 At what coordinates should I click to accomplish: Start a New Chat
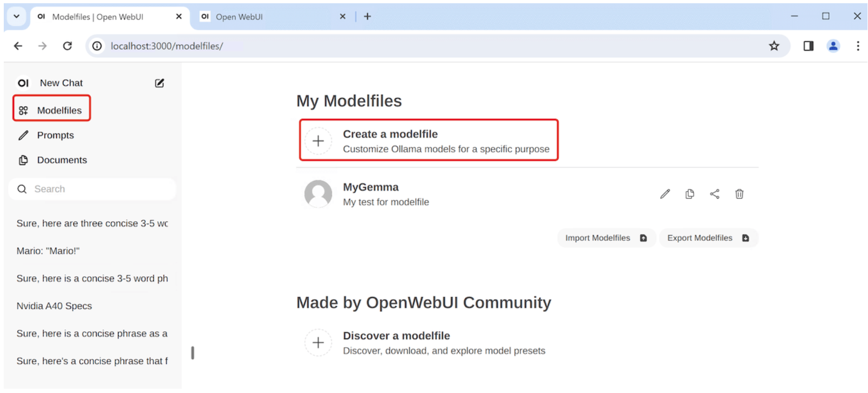[x=61, y=83]
